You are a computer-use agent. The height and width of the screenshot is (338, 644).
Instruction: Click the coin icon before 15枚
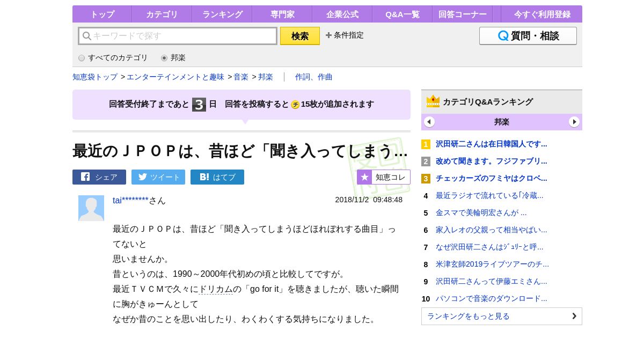tap(295, 105)
